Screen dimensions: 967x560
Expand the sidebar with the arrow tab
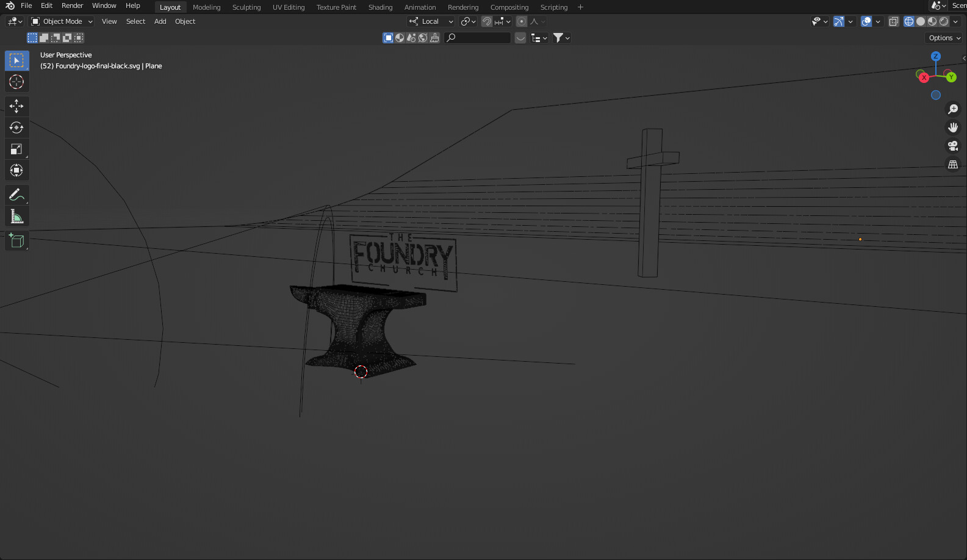[964, 59]
